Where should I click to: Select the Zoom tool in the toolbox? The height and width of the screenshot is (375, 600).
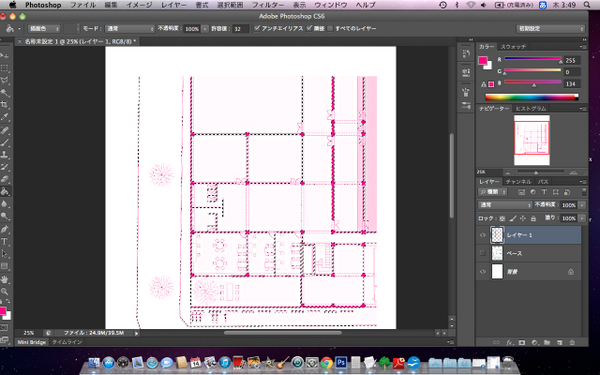pyautogui.click(x=5, y=292)
